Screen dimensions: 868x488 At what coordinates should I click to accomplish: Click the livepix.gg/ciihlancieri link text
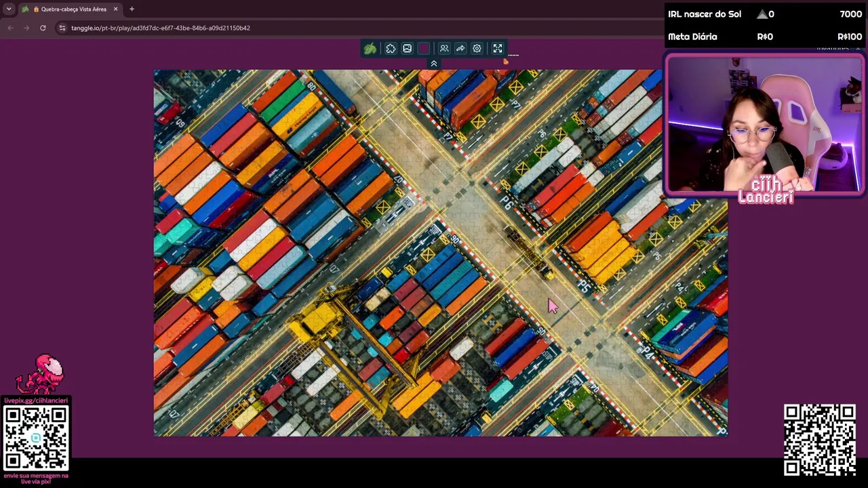[36, 401]
